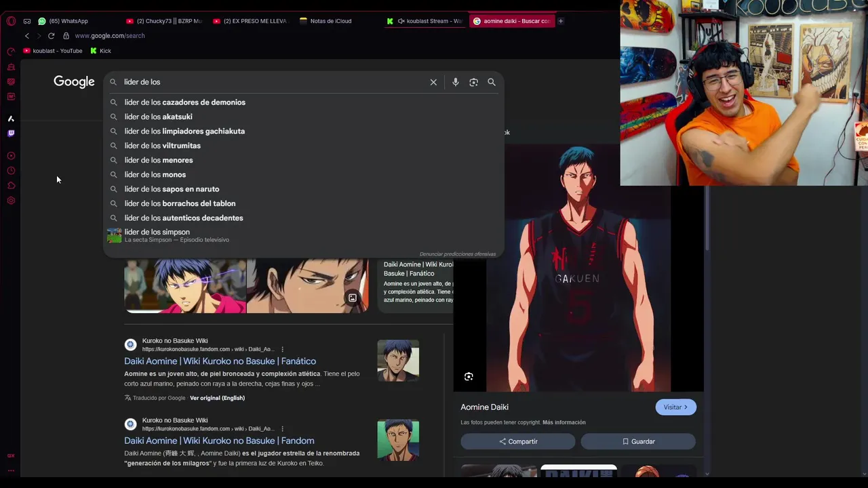Select suggestion 'lider de los borrachos del tablon'
This screenshot has width=868, height=488.
(x=303, y=203)
